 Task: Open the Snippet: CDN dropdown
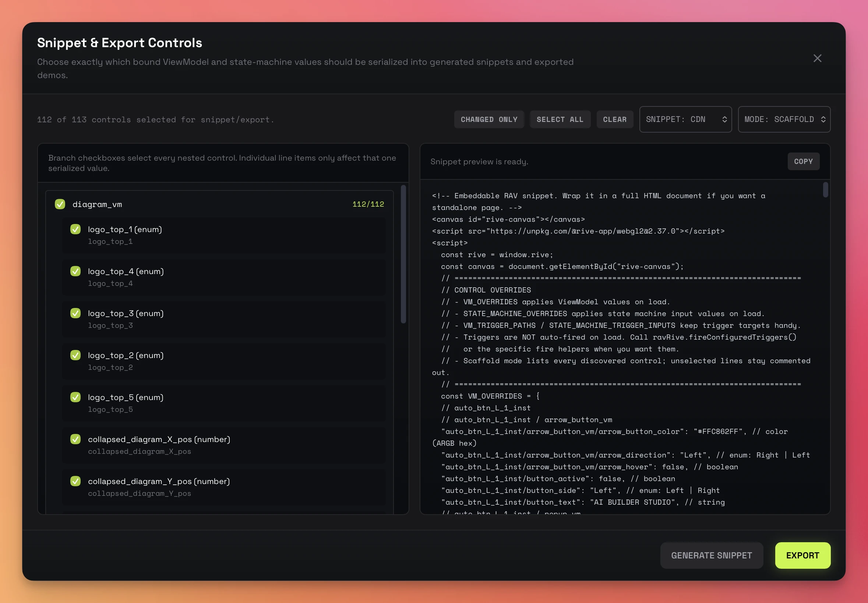tap(685, 119)
